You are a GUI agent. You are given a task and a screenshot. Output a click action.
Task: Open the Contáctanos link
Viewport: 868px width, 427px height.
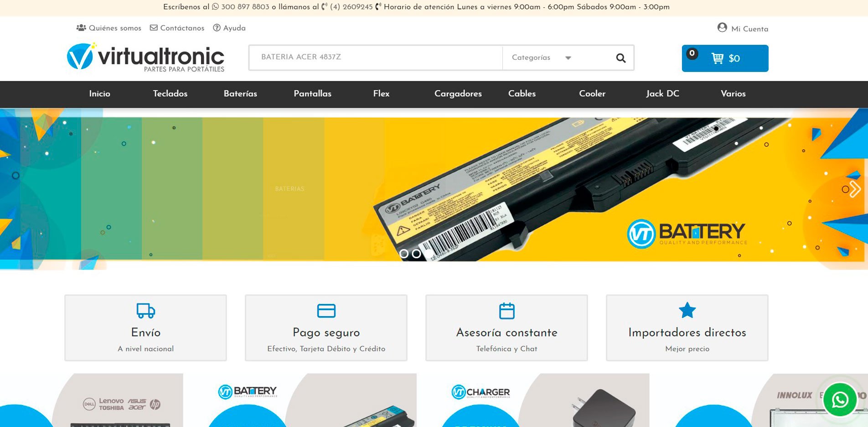coord(177,28)
